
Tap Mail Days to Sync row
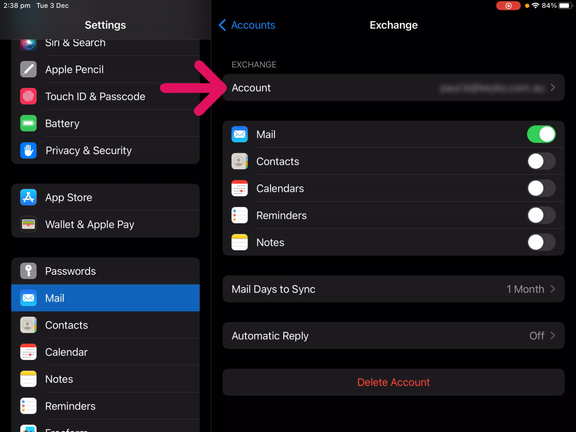393,289
